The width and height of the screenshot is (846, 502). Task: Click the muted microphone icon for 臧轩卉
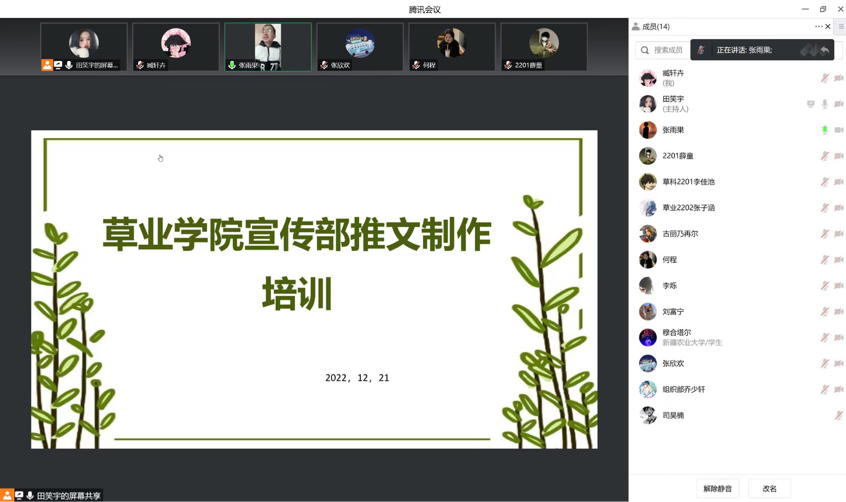click(x=825, y=78)
